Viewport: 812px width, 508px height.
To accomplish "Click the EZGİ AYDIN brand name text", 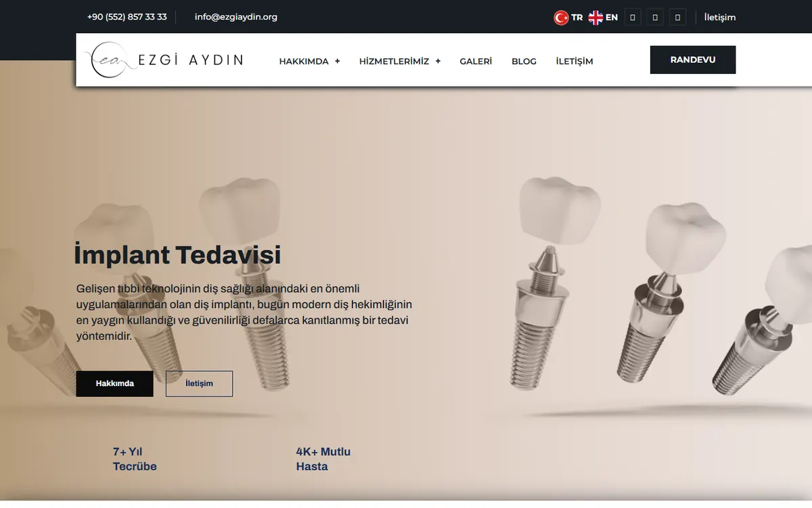I will point(190,60).
